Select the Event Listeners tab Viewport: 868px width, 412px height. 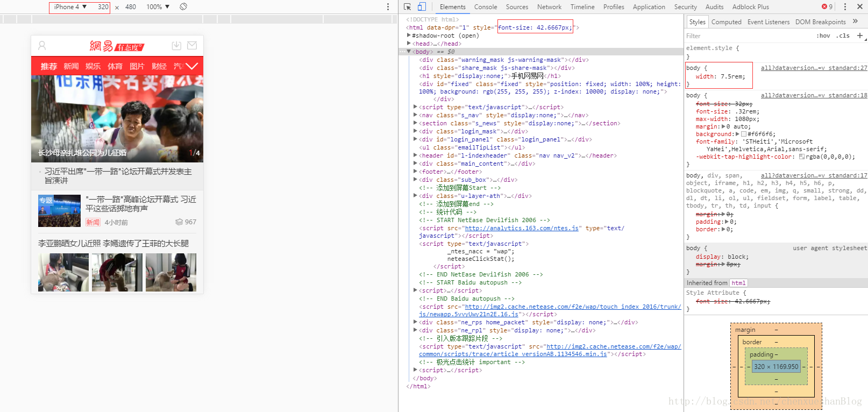[768, 22]
